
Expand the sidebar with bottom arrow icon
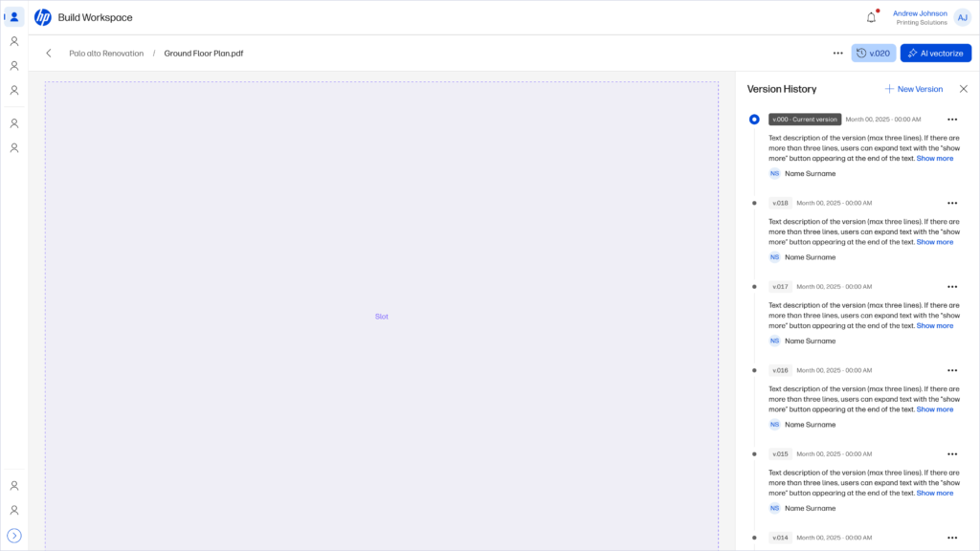14,536
